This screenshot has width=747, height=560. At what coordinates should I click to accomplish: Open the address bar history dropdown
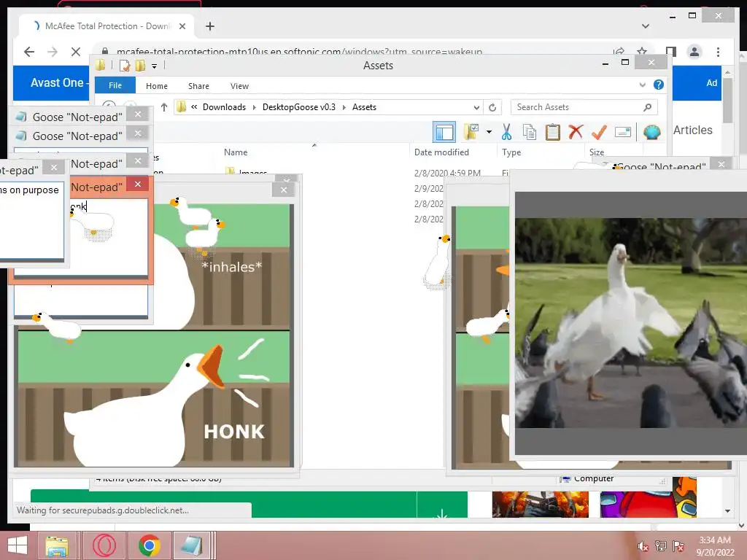point(476,107)
